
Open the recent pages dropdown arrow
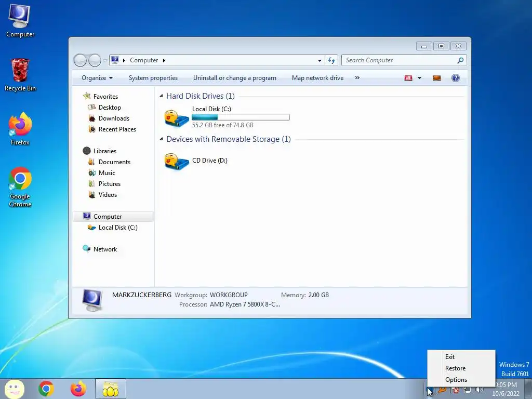(x=105, y=61)
